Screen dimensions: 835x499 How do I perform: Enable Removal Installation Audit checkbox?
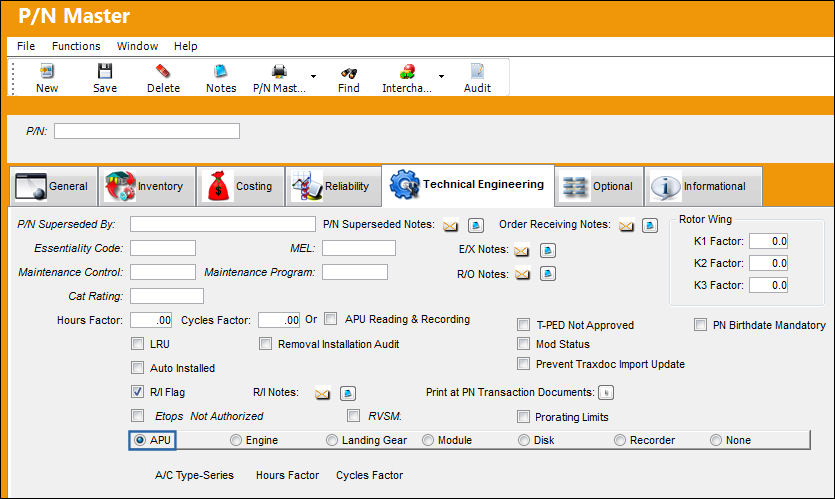[265, 343]
